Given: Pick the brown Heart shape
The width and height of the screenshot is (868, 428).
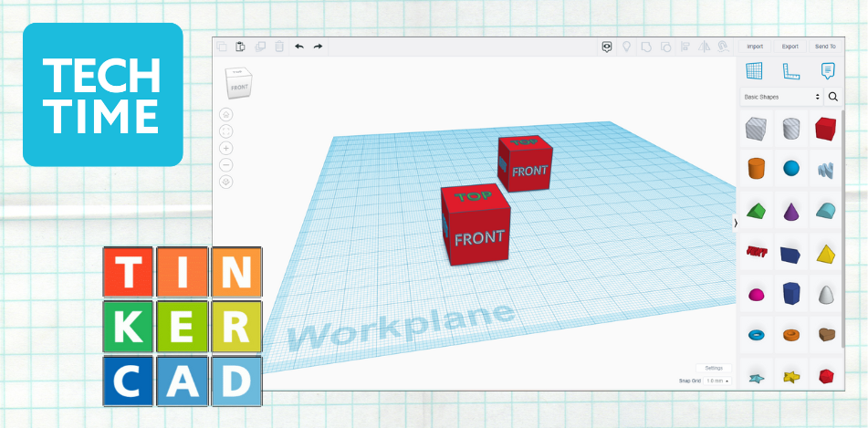Looking at the screenshot, I should point(827,334).
